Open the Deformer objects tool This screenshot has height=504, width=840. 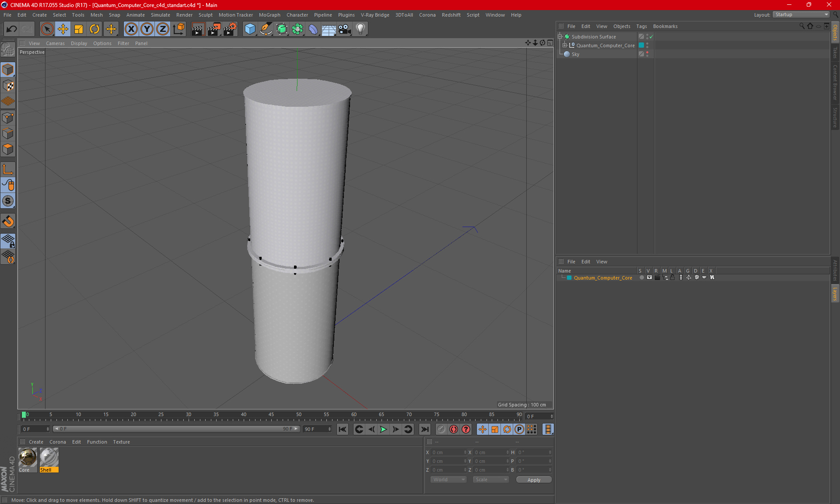point(314,29)
